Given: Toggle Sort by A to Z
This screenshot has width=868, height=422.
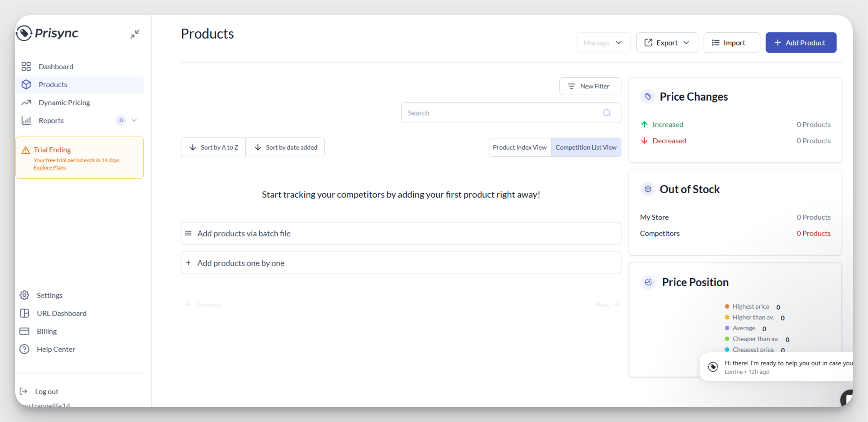Looking at the screenshot, I should pos(213,147).
